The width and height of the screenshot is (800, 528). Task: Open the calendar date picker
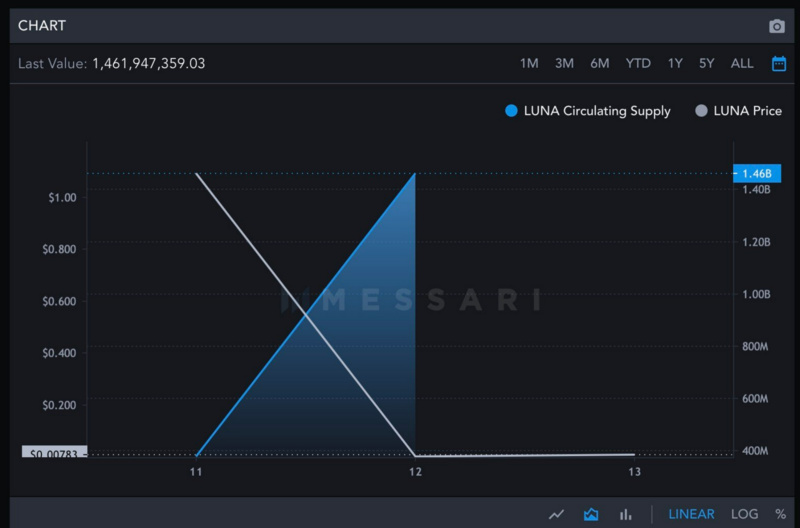click(x=778, y=63)
